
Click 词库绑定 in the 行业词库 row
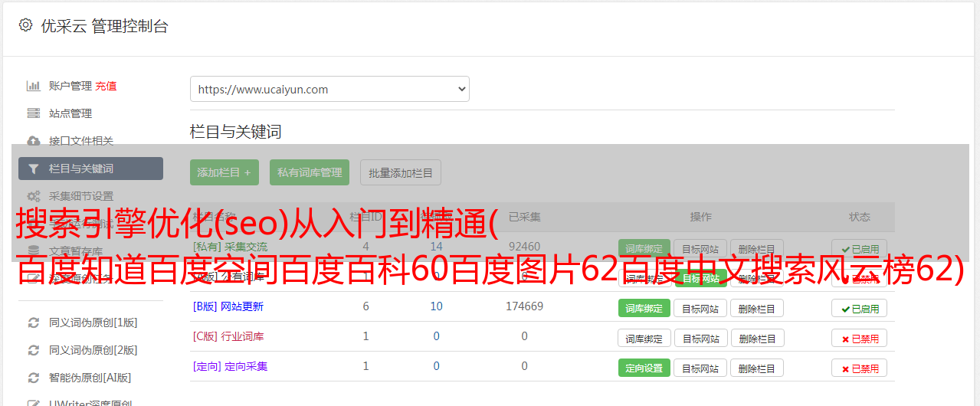pos(644,338)
